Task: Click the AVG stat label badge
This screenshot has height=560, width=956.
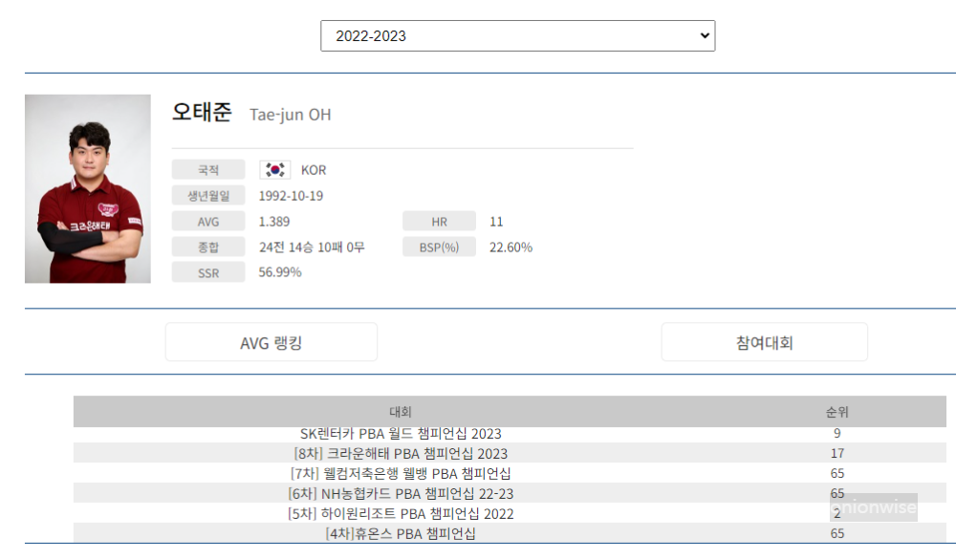Action: click(x=207, y=221)
